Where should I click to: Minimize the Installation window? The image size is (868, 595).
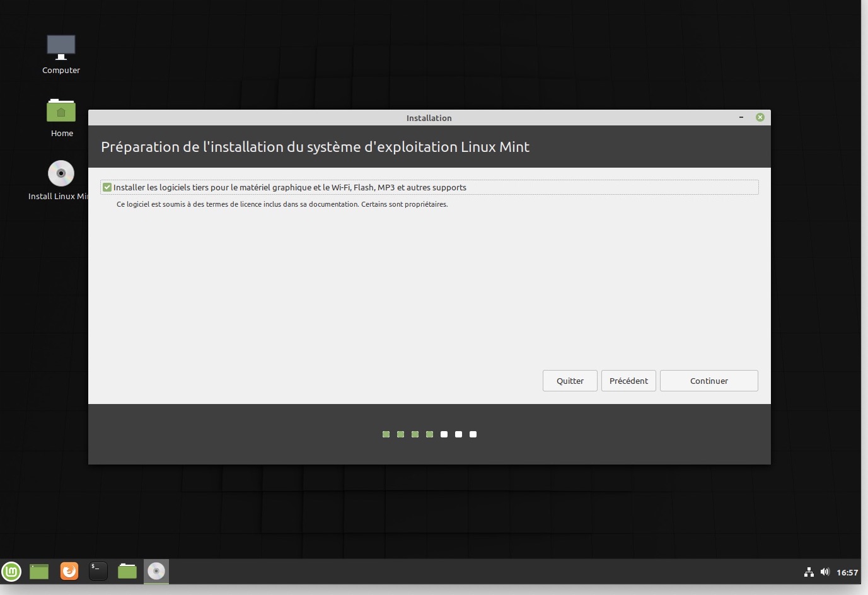pyautogui.click(x=741, y=117)
